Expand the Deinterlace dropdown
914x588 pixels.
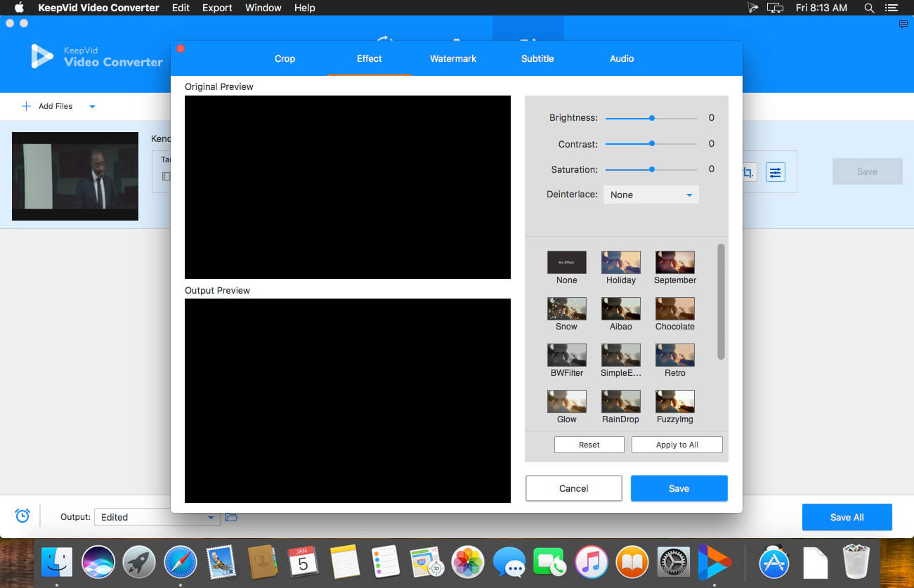pos(651,195)
